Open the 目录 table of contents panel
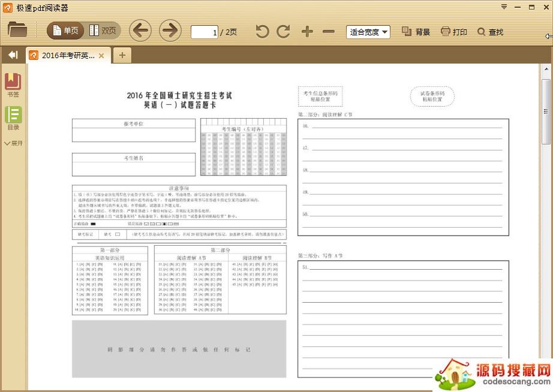Image resolution: width=553 pixels, height=392 pixels. (x=13, y=118)
